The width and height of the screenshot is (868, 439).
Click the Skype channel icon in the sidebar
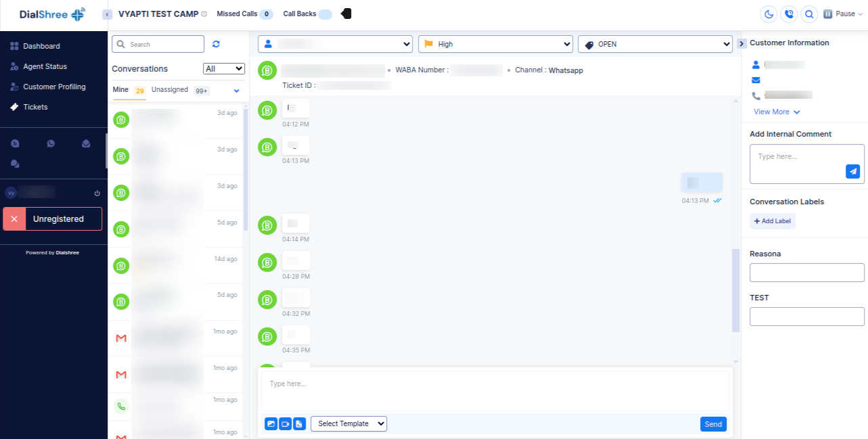[15, 143]
